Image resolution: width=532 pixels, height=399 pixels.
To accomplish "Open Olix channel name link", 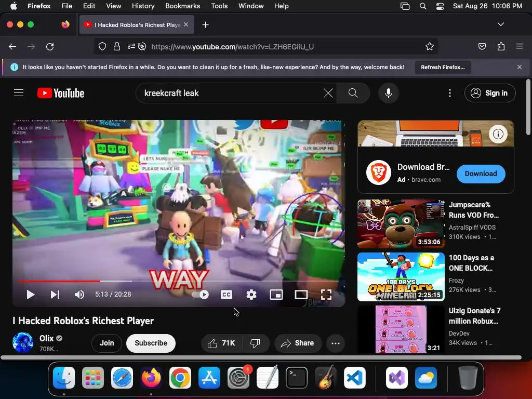I will (46, 338).
